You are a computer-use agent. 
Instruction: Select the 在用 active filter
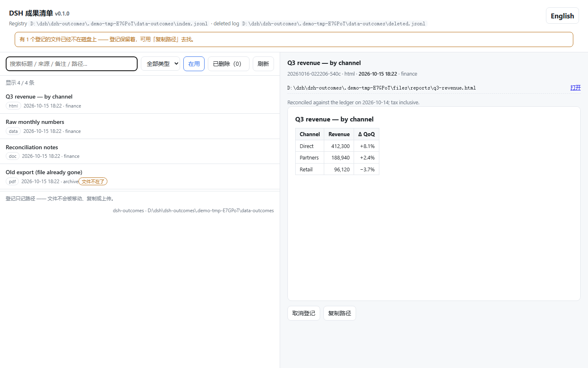coord(194,64)
